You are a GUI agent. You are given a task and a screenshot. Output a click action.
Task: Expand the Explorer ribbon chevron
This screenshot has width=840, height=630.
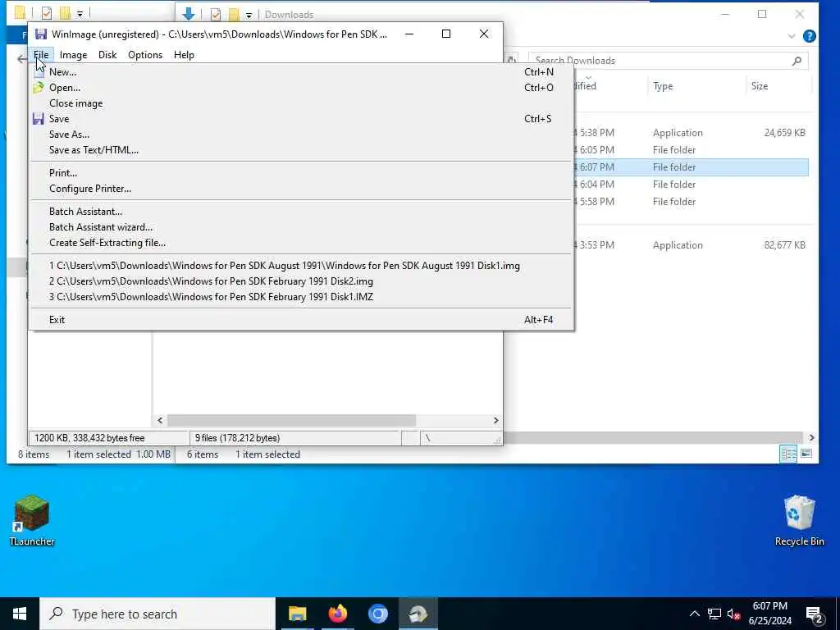point(792,36)
